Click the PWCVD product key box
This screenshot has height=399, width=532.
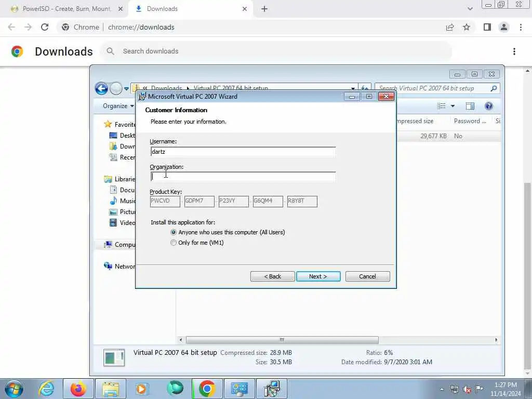pos(165,201)
